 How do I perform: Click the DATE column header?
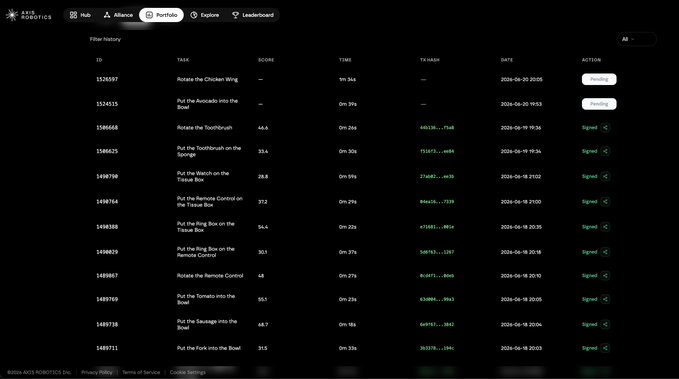[x=507, y=60]
